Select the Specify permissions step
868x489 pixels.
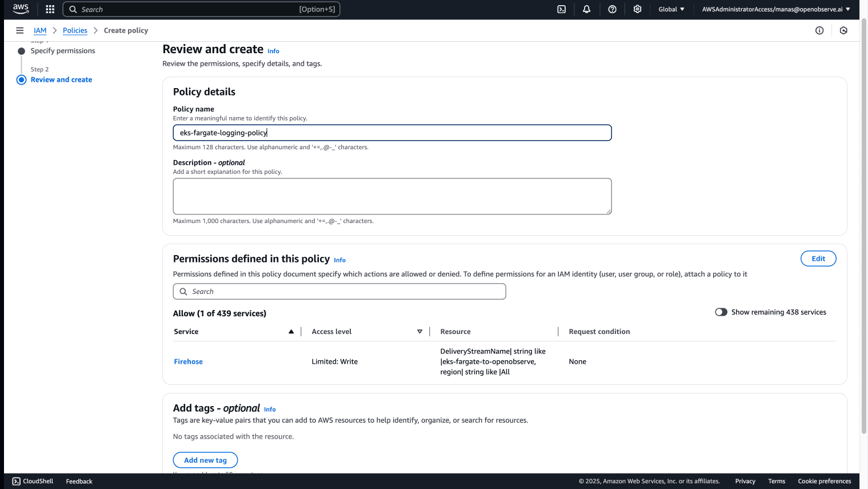coord(63,51)
